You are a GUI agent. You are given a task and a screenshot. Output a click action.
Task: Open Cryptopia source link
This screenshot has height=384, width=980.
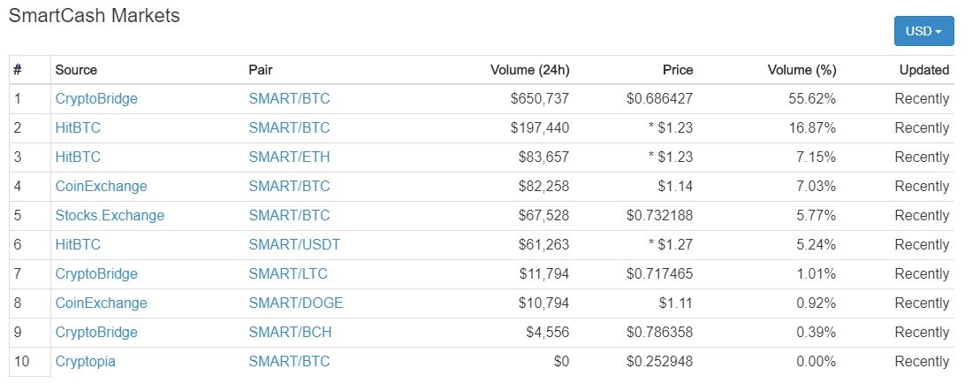[86, 362]
